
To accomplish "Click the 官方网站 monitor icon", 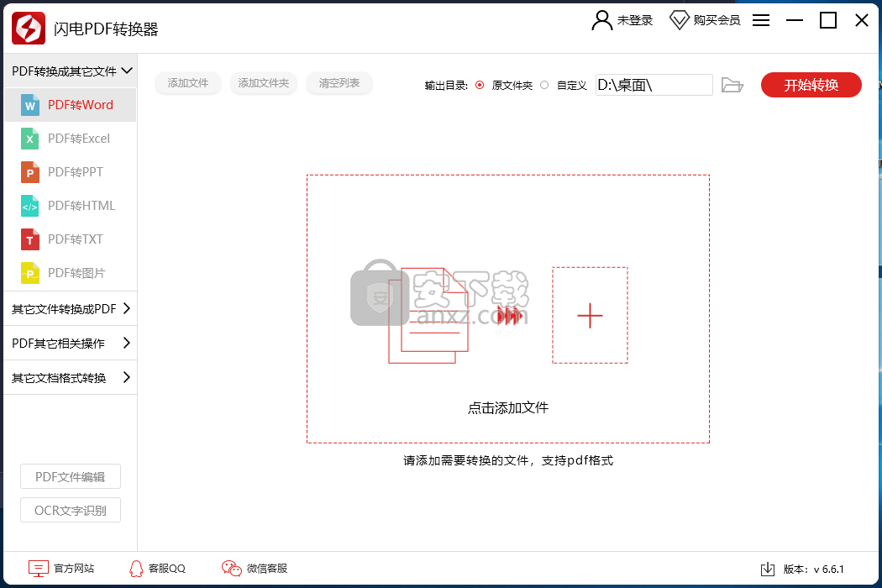I will tap(39, 569).
